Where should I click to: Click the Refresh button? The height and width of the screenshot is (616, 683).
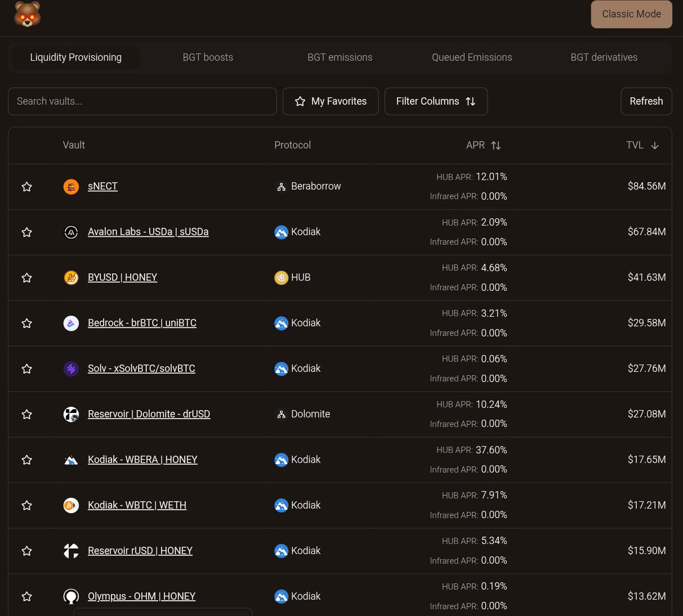coord(646,101)
